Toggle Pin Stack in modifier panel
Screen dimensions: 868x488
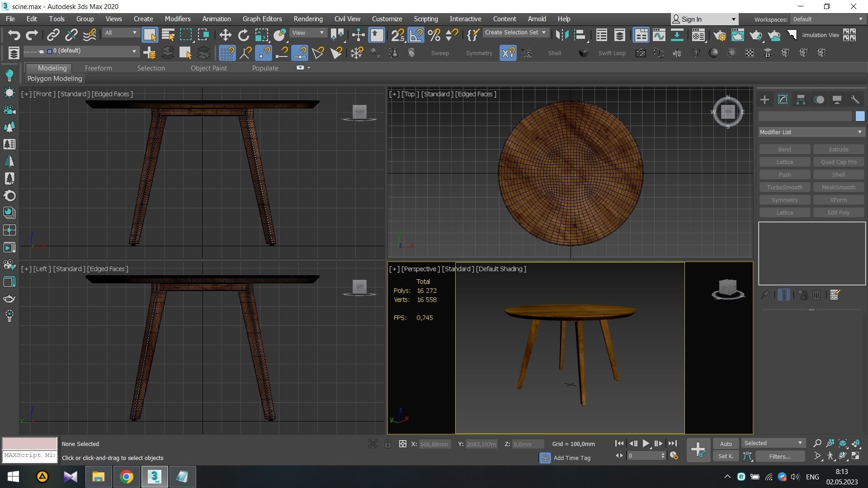point(765,295)
